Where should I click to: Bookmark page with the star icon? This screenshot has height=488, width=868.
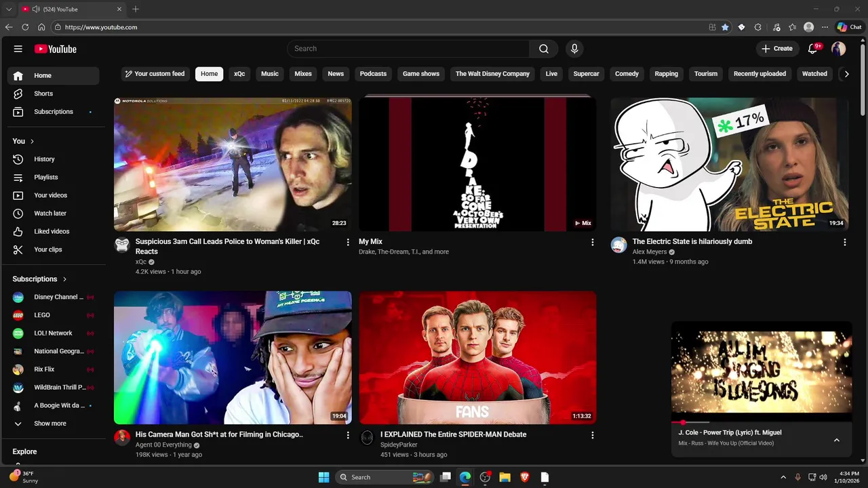[x=725, y=27]
